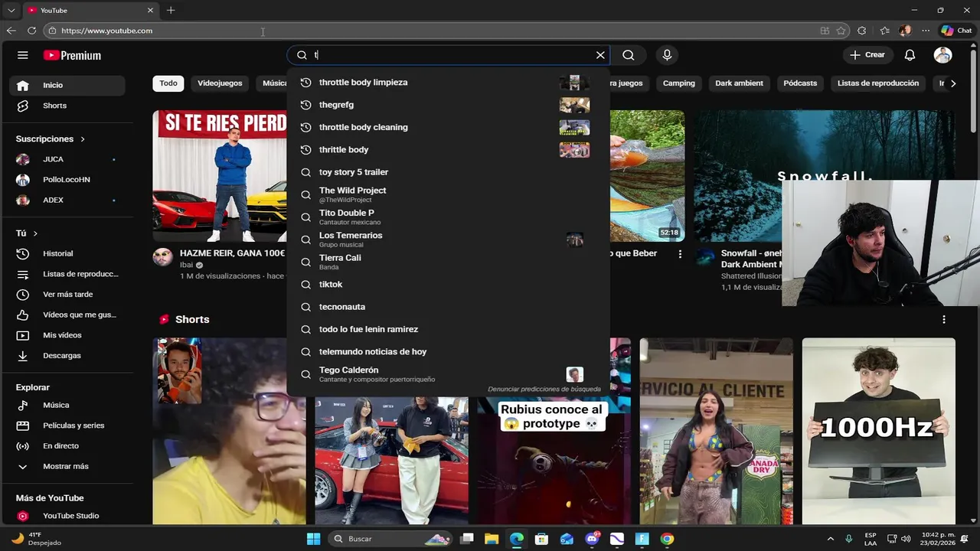
Task: Start voice search with microphone
Action: tap(667, 55)
